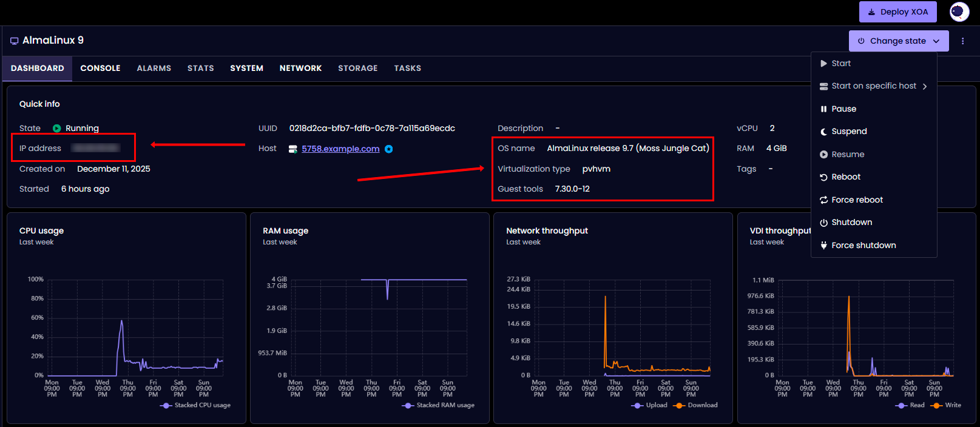Image resolution: width=980 pixels, height=427 pixels.
Task: Choose Shutdown from the state menu
Action: click(851, 223)
